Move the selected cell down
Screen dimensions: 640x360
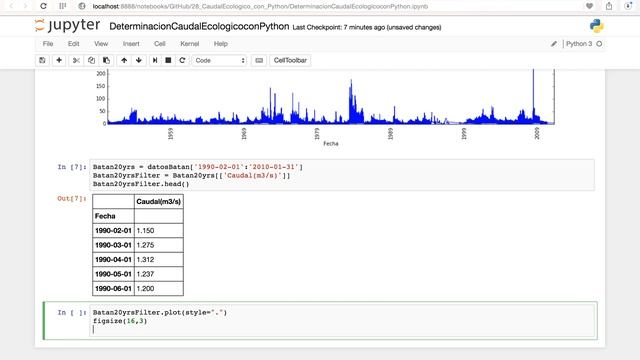click(139, 60)
